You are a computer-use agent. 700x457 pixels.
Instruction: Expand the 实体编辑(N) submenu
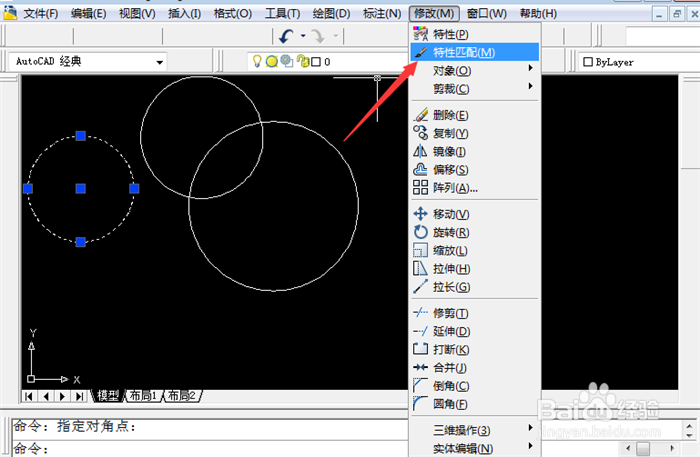coord(530,446)
